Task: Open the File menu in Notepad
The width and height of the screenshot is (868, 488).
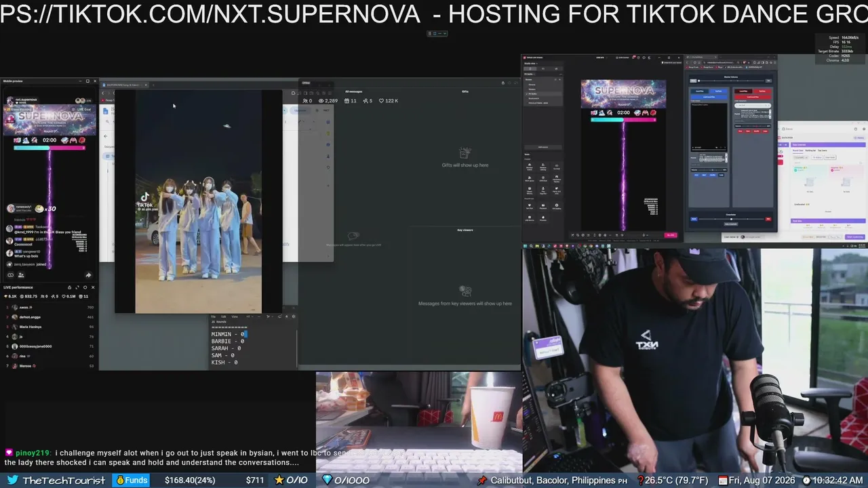Action: [213, 317]
